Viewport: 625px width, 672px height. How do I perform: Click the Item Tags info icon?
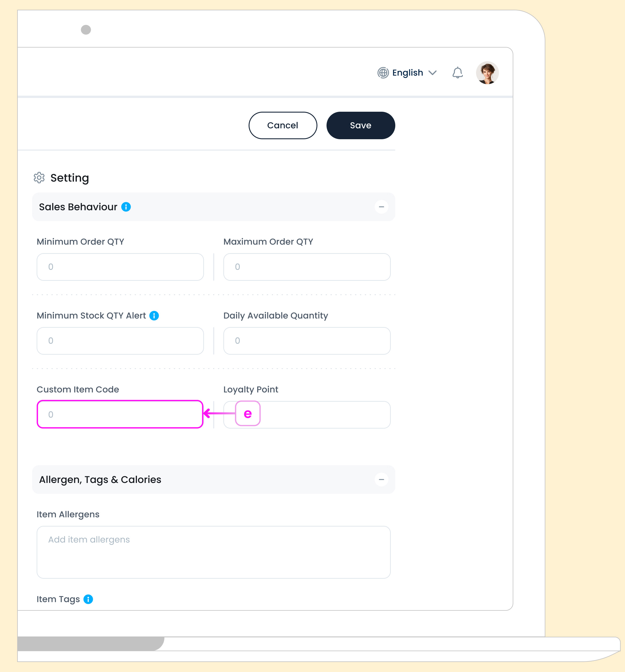88,599
